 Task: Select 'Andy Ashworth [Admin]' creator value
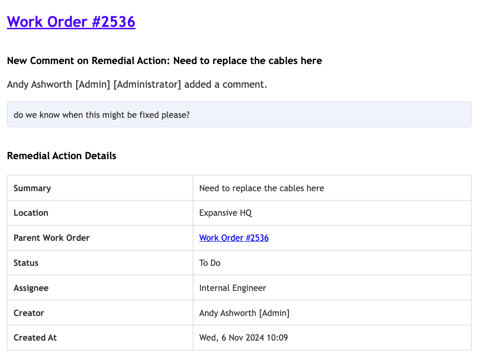click(x=244, y=313)
